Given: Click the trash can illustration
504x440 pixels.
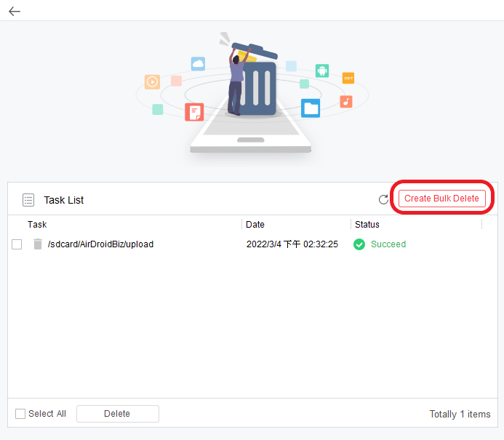Looking at the screenshot, I should (254, 80).
